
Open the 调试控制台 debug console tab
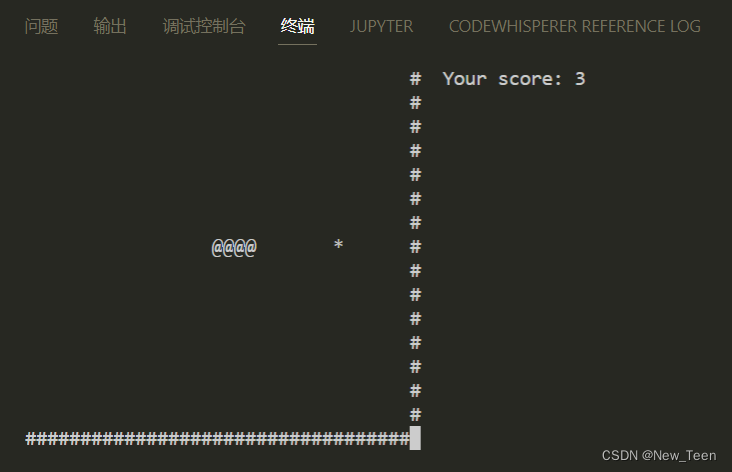[x=204, y=26]
